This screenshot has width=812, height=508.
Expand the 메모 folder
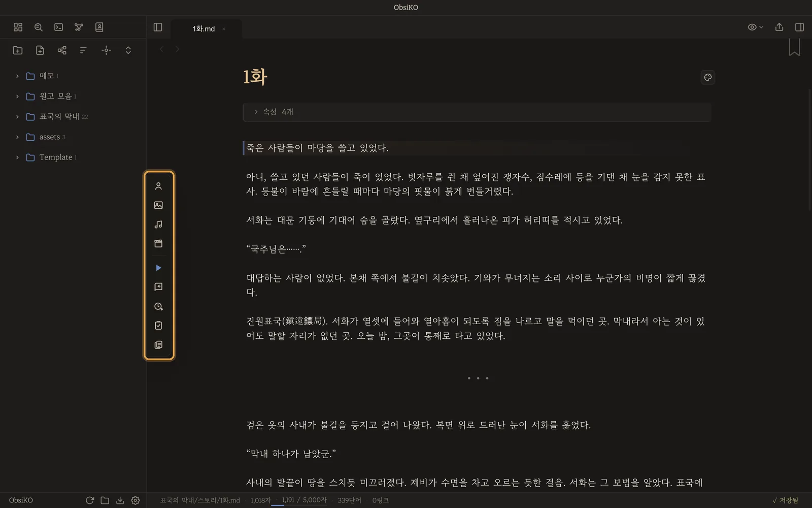pyautogui.click(x=17, y=76)
